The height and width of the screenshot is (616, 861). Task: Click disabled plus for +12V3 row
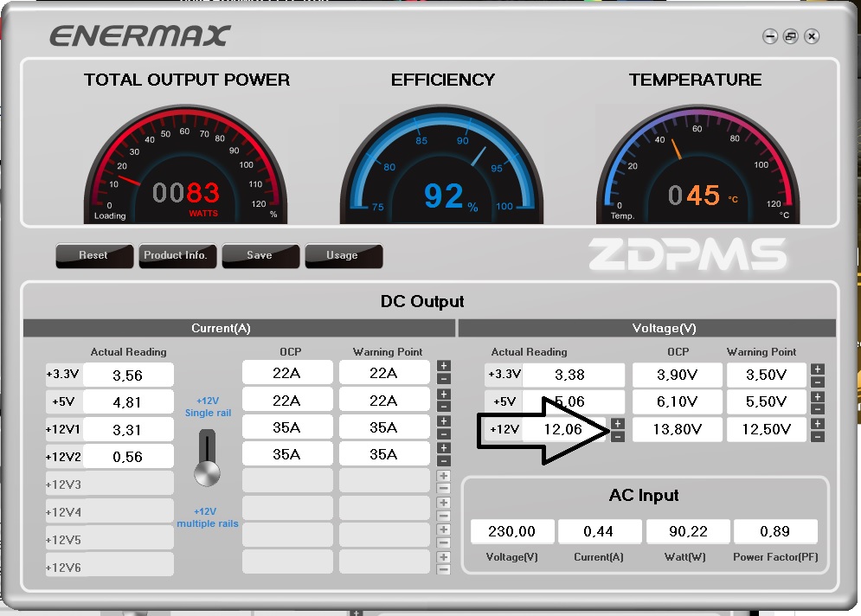(444, 476)
